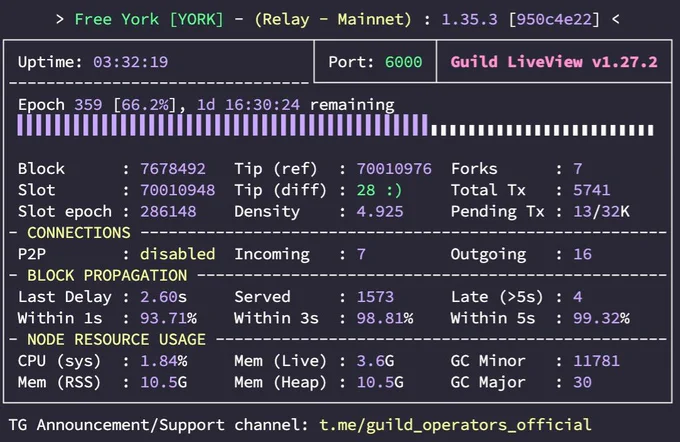
Task: Click the Epoch 359 number
Action: pyautogui.click(x=88, y=105)
